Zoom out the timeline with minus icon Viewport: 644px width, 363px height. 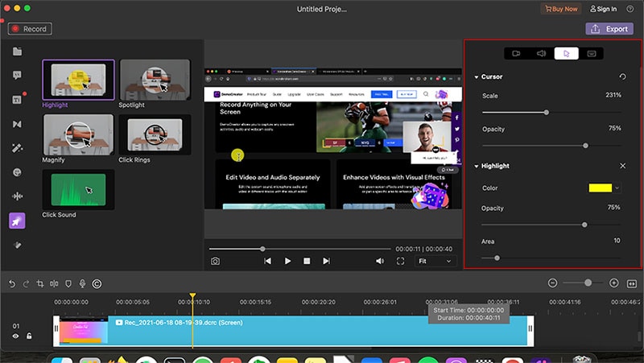point(553,283)
